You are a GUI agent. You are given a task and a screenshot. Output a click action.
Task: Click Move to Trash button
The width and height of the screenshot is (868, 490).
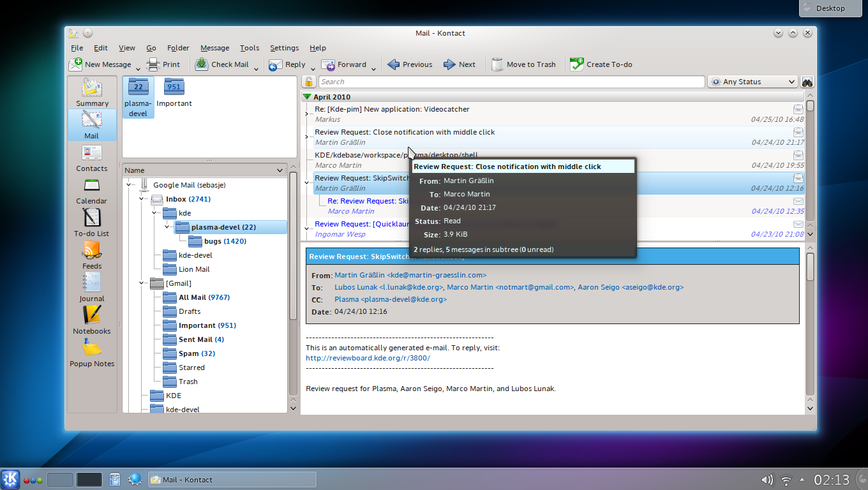pos(523,64)
